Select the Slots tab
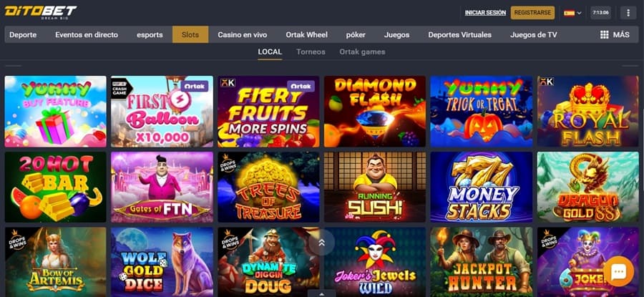The image size is (644, 297). pos(190,34)
